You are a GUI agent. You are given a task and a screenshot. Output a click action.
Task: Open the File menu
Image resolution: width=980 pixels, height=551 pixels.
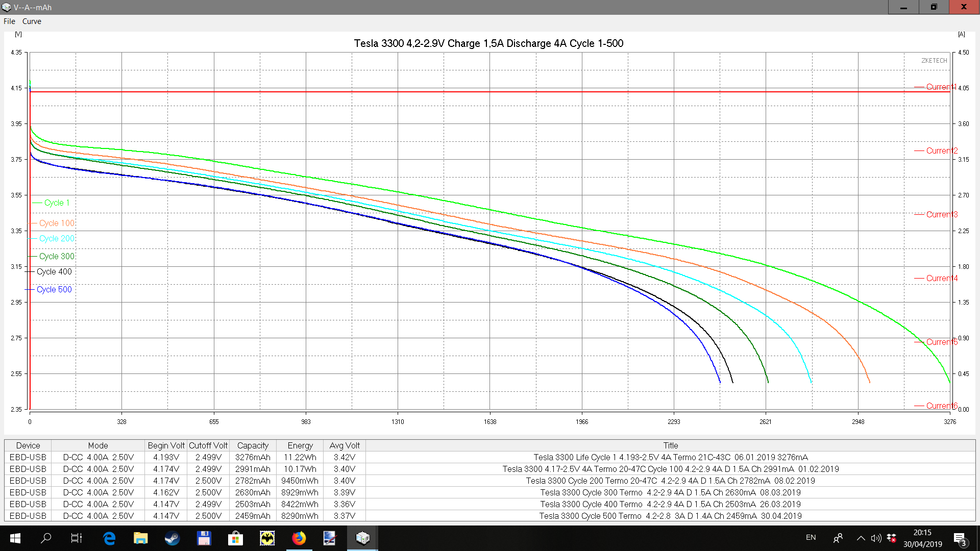tap(9, 21)
